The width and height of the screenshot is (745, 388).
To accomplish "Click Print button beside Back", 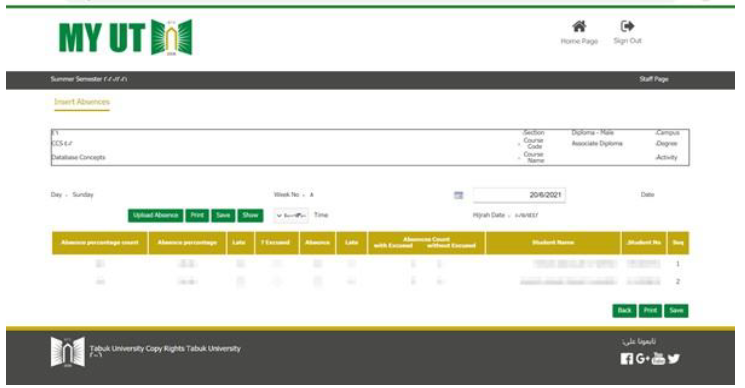I will 650,311.
